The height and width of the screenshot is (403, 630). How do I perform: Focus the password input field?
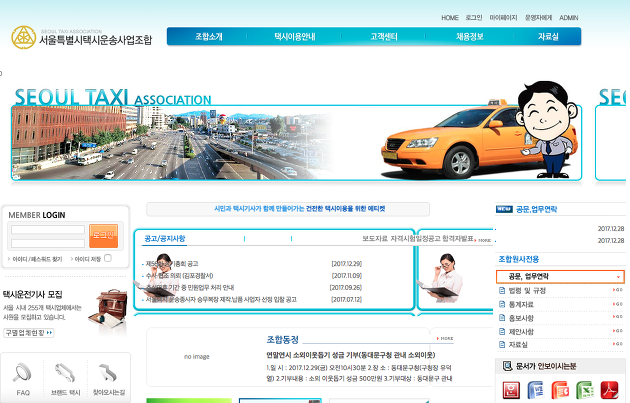coord(48,243)
